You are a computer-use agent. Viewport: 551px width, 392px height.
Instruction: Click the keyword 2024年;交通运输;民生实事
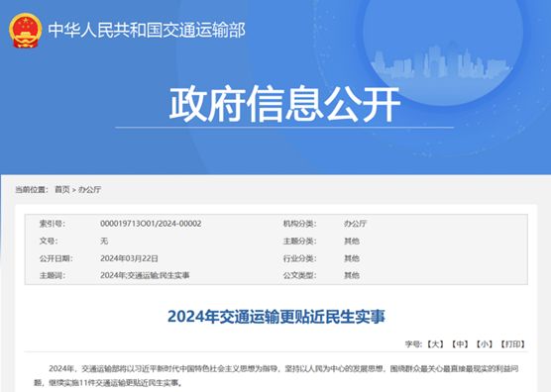pos(145,275)
